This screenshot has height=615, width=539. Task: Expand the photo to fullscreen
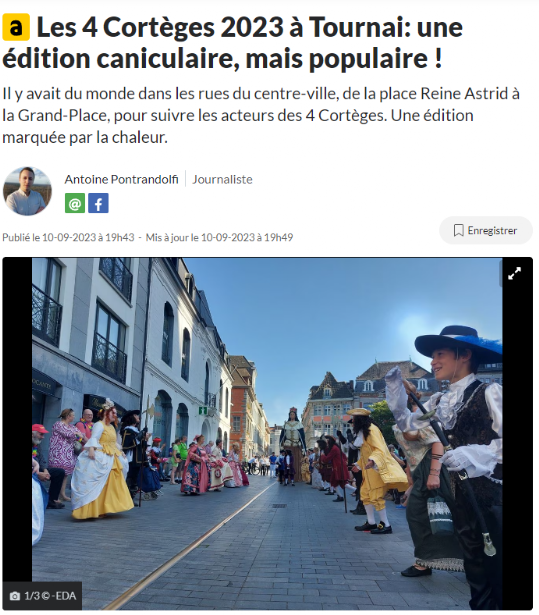point(514,273)
